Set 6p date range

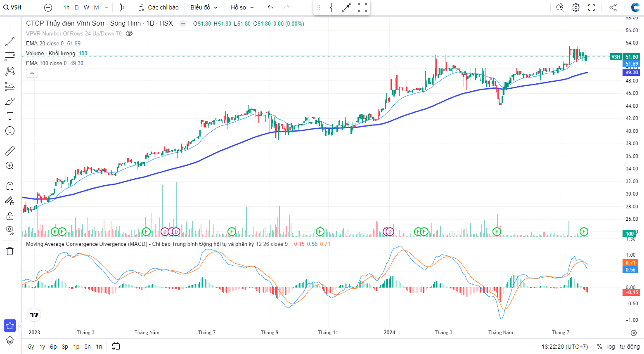(53, 347)
